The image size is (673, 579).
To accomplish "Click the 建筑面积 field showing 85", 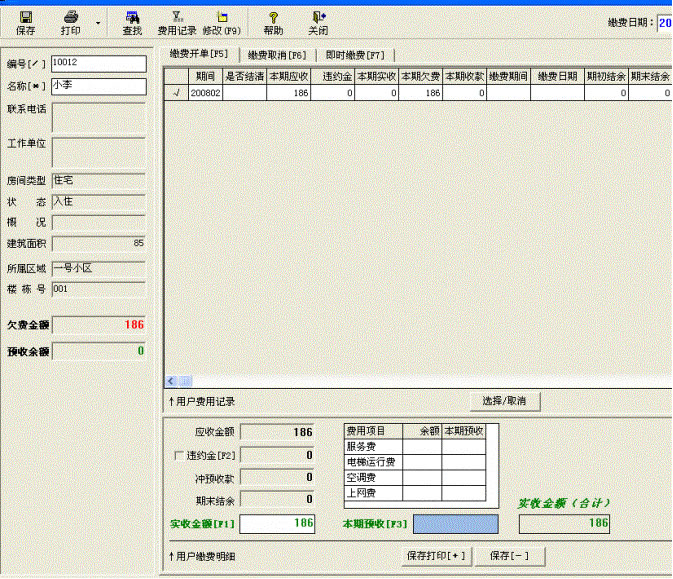I will 99,243.
